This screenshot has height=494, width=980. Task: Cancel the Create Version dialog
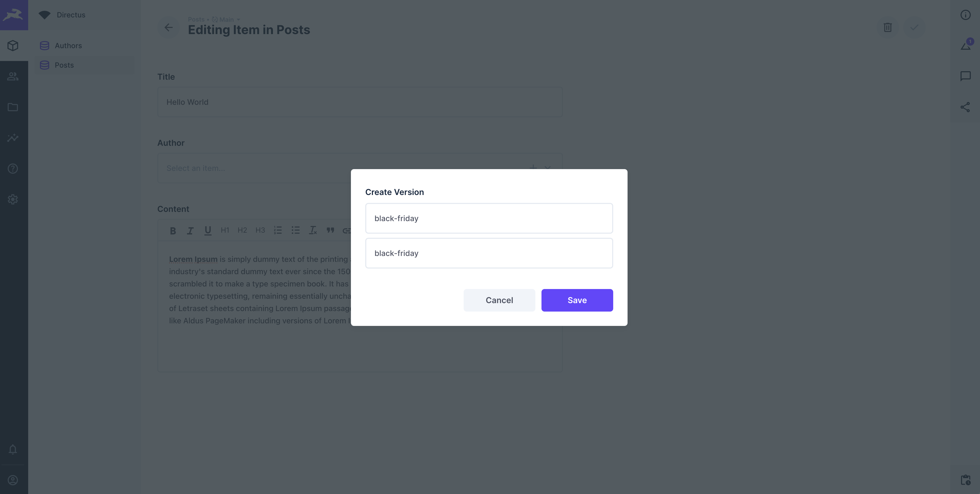pos(499,300)
